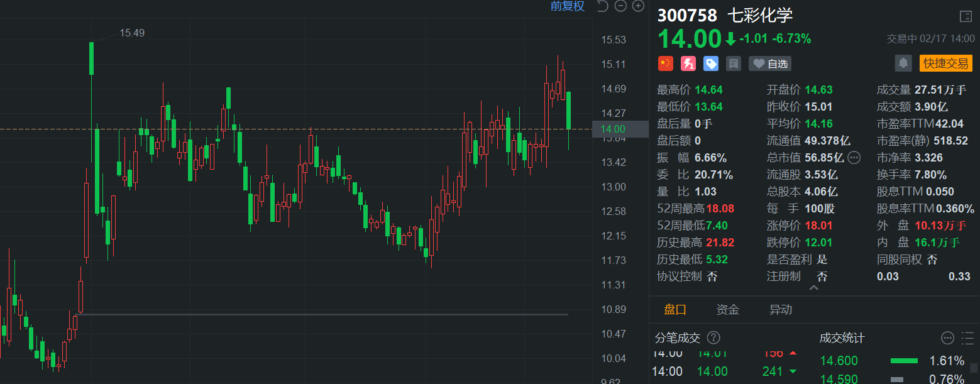The width and height of the screenshot is (980, 384).
Task: Open help icon next to 分笔成交
Action: pos(713,338)
